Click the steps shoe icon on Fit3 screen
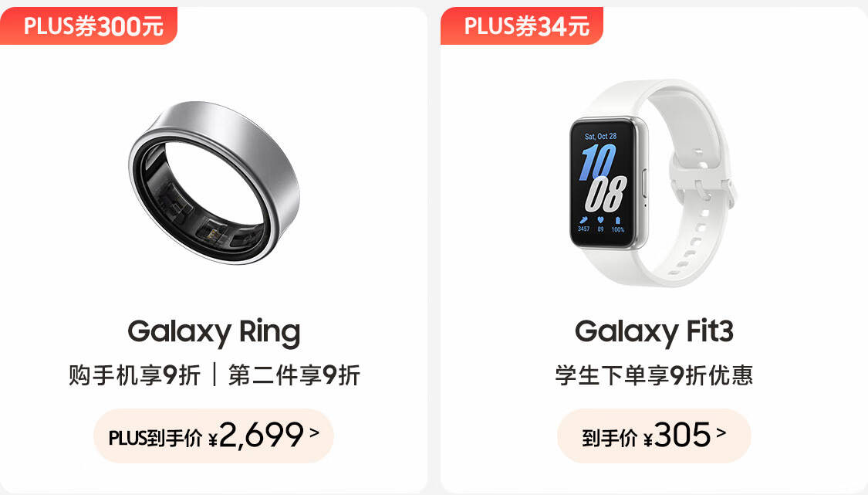 tap(583, 220)
